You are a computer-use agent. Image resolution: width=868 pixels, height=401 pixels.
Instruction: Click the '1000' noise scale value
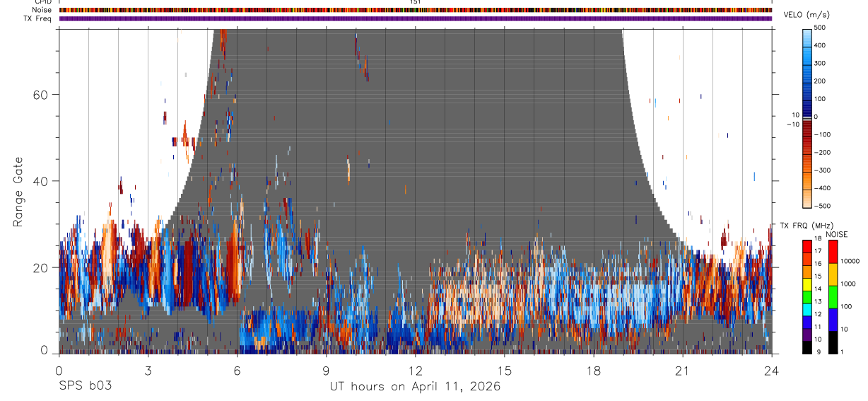pos(850,284)
